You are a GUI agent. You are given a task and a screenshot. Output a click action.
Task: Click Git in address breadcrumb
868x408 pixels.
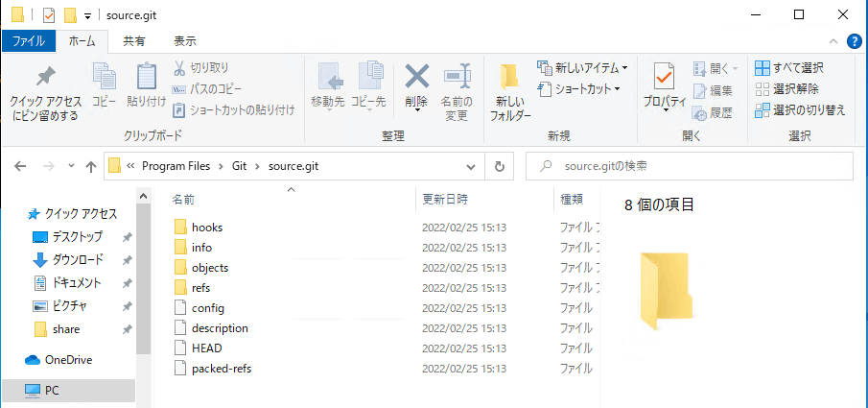tap(241, 166)
